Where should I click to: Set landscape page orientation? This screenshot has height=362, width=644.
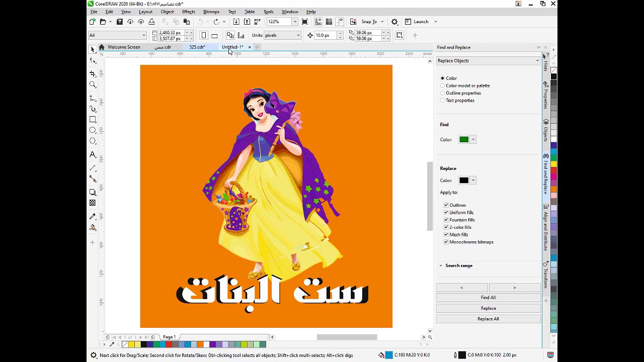[214, 35]
